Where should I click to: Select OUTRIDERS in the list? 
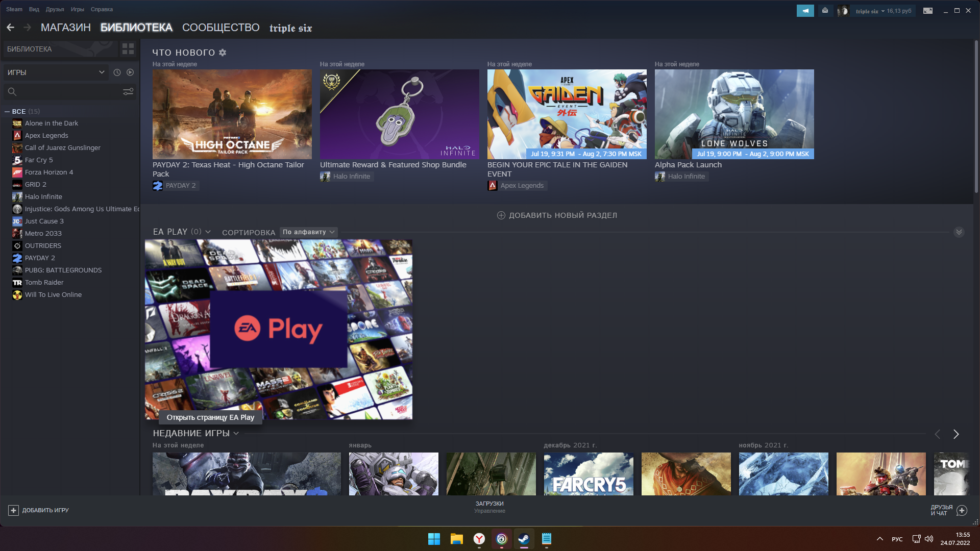point(43,246)
